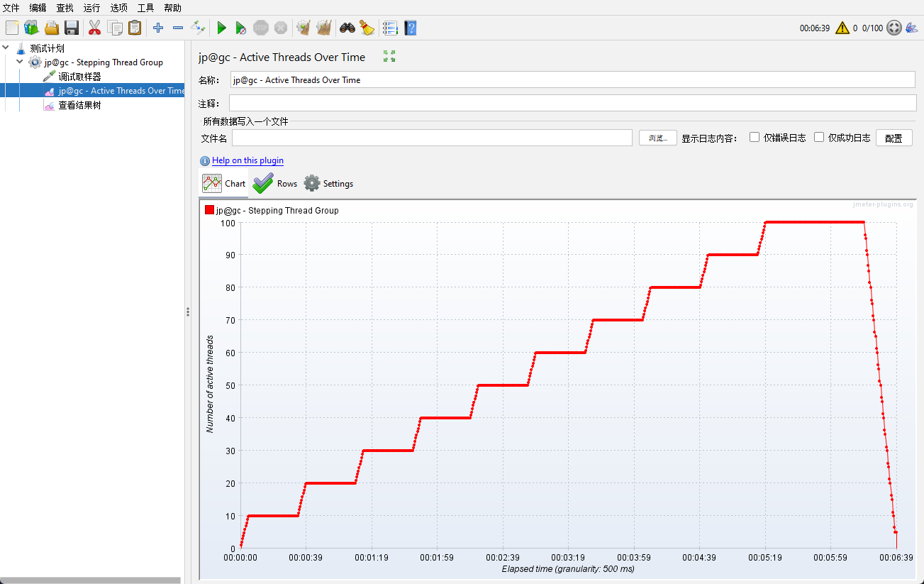Open function helper list icon

[x=390, y=28]
